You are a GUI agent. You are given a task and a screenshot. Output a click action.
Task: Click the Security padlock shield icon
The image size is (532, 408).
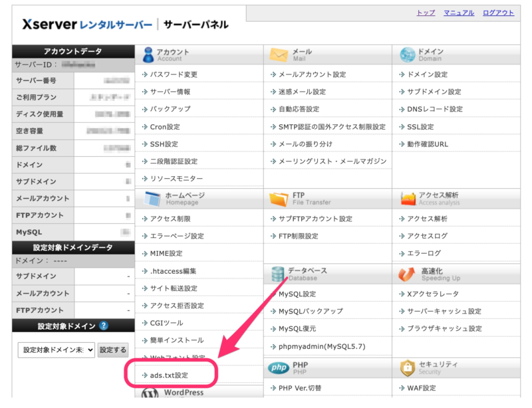(408, 367)
